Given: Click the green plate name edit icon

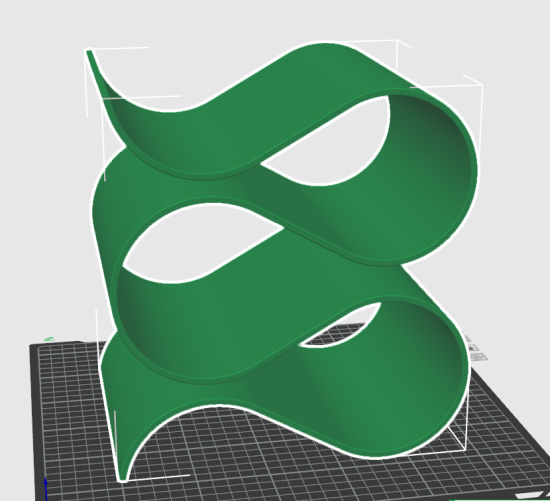Looking at the screenshot, I should pos(49,339).
